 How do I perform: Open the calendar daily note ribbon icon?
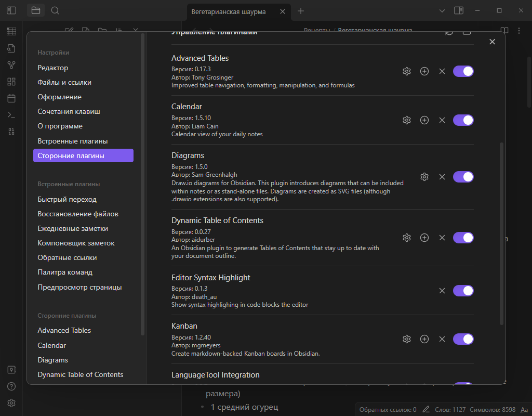tap(11, 98)
